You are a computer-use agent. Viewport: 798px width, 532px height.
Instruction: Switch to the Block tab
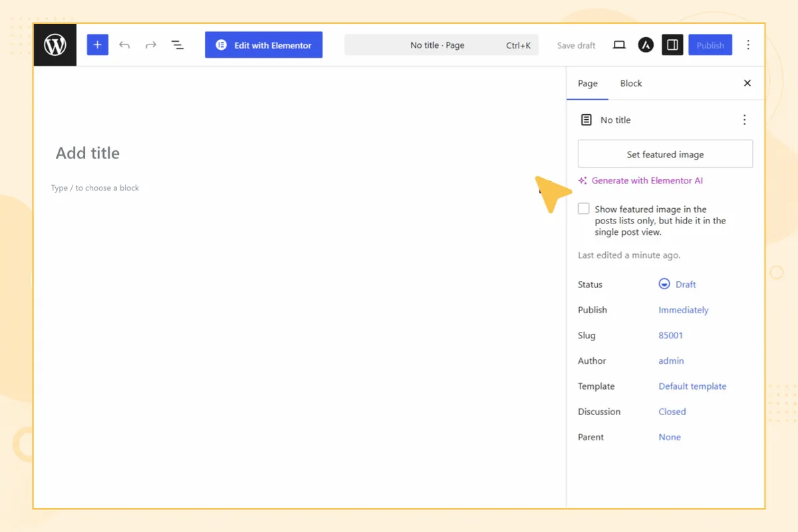(631, 83)
